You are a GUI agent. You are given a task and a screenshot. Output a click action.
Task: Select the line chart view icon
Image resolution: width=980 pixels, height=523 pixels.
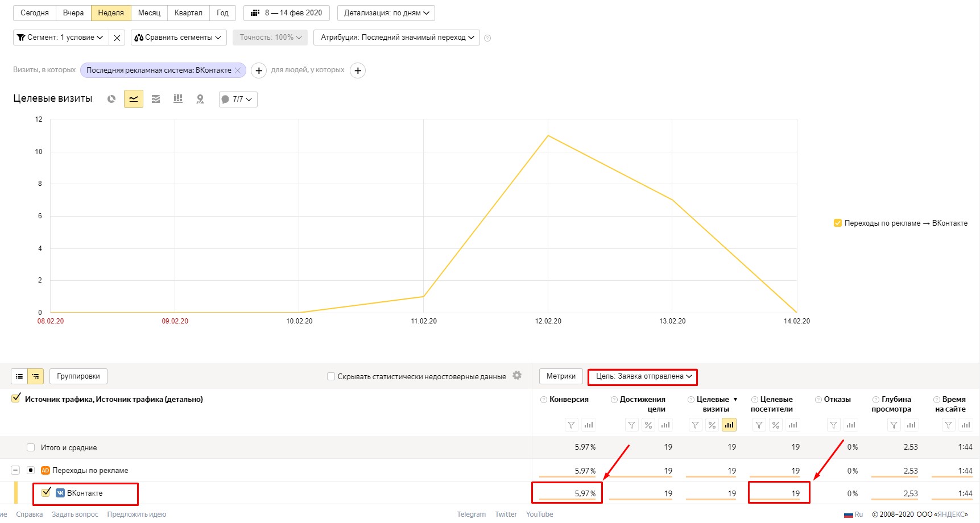134,99
